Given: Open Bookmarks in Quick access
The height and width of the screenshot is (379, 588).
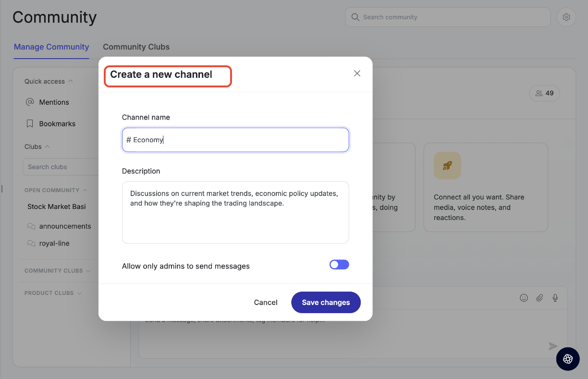Looking at the screenshot, I should (x=57, y=124).
